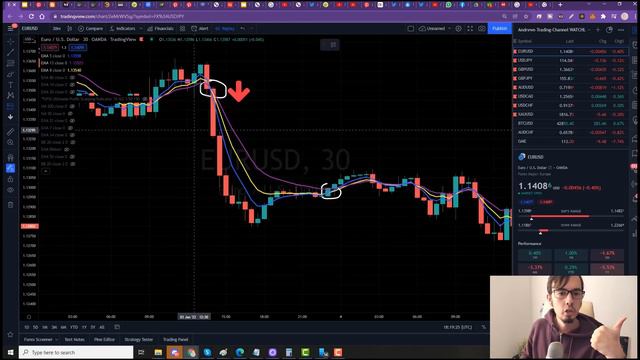This screenshot has width=640, height=360.
Task: Select the down arrow icon tool
Action: tap(11, 117)
